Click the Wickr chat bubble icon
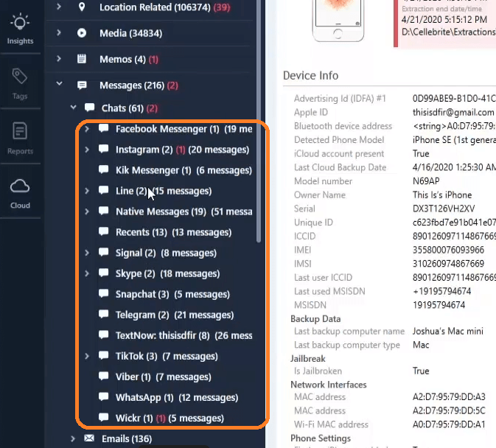Image resolution: width=496 pixels, height=448 pixels. (103, 418)
